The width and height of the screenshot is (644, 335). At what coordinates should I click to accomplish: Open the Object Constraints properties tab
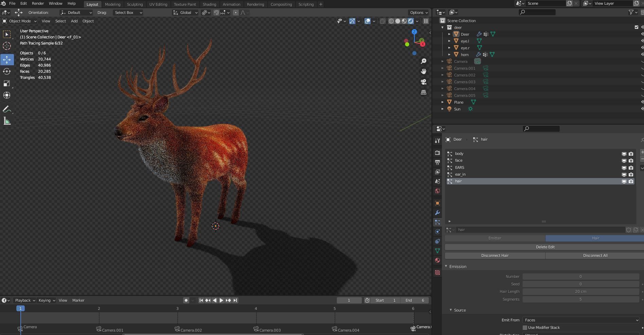(x=437, y=241)
